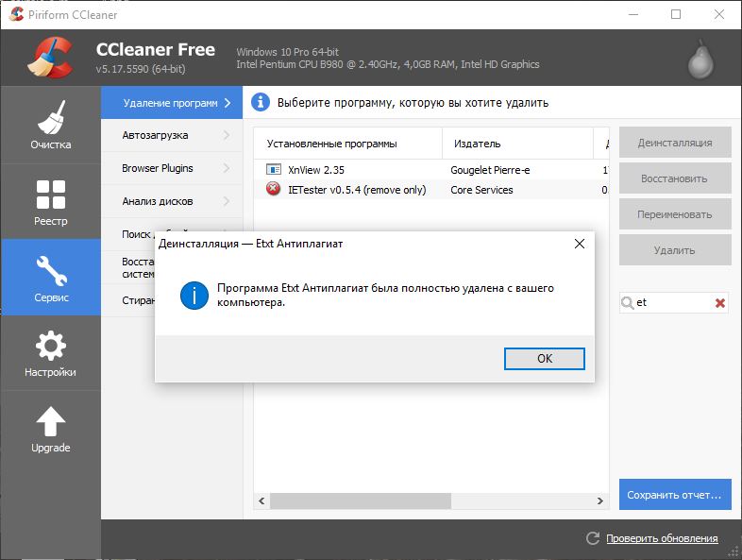Viewport: 742px width, 560px height.
Task: Open the Очистка cleaner section
Action: pyautogui.click(x=51, y=125)
